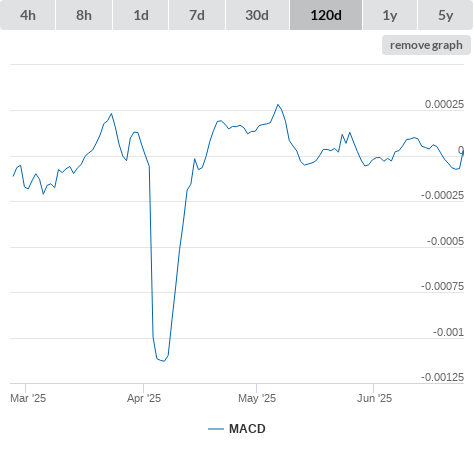Open the 1y time range view
The height and width of the screenshot is (455, 474).
point(390,15)
